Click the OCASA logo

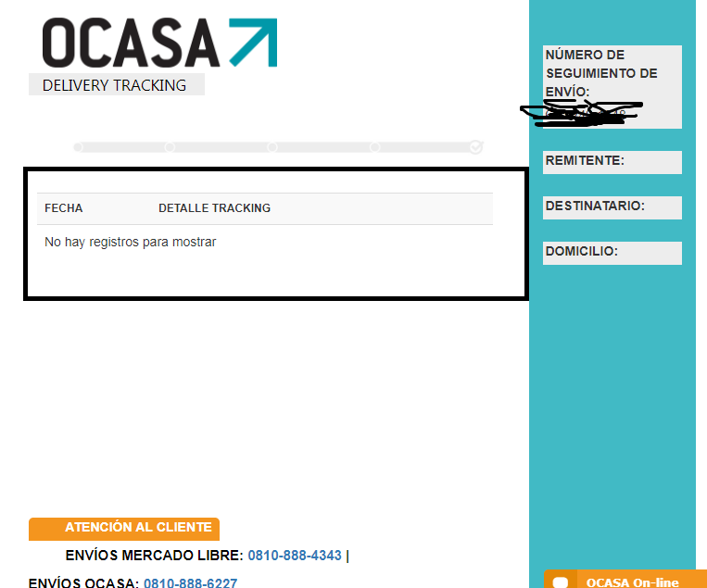point(159,43)
